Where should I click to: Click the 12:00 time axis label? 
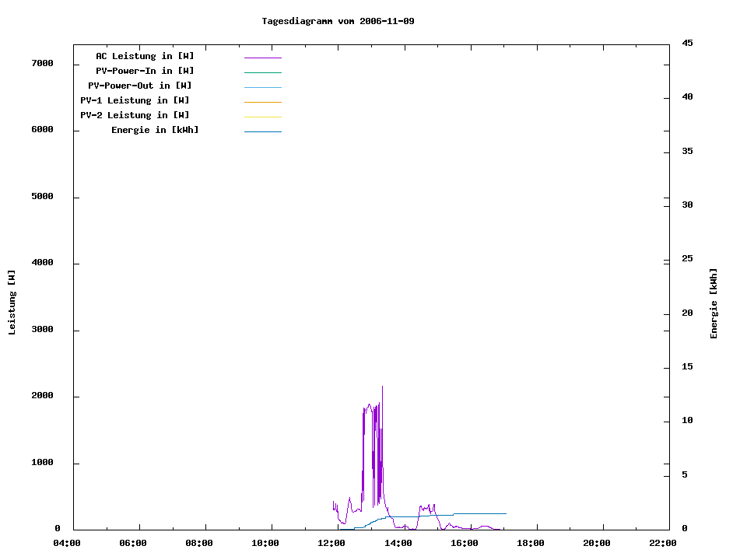point(331,543)
